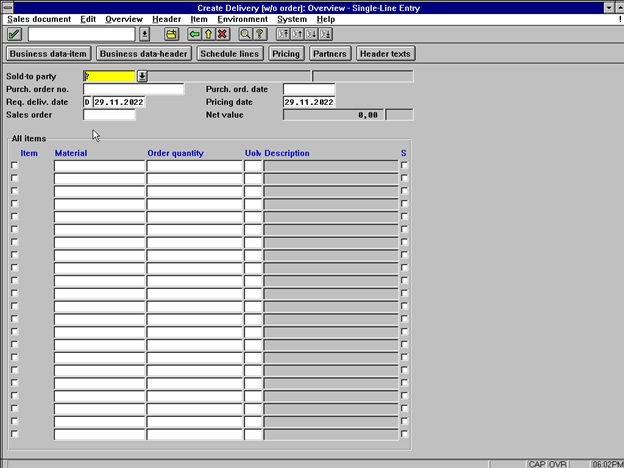This screenshot has height=468, width=624.
Task: Tick the first checkbox in S column
Action: [x=404, y=165]
